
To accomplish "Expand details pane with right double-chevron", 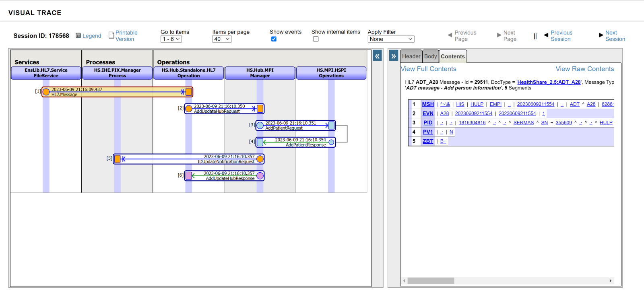I will click(394, 56).
